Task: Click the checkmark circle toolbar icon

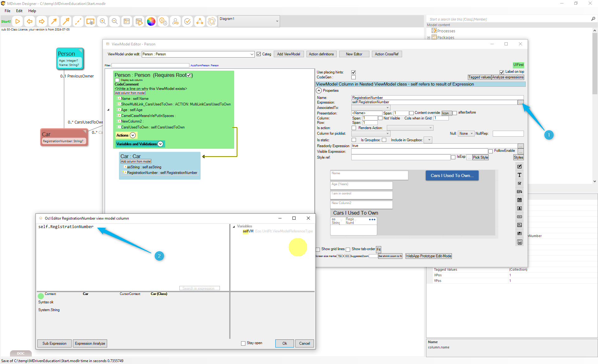Action: pos(187,21)
